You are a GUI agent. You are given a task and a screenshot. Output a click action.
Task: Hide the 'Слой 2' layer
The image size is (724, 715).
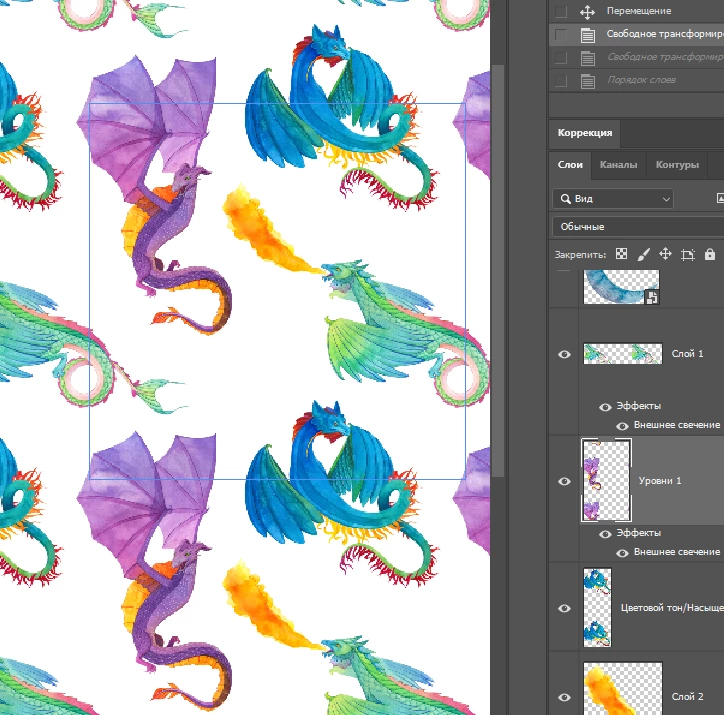pos(564,697)
